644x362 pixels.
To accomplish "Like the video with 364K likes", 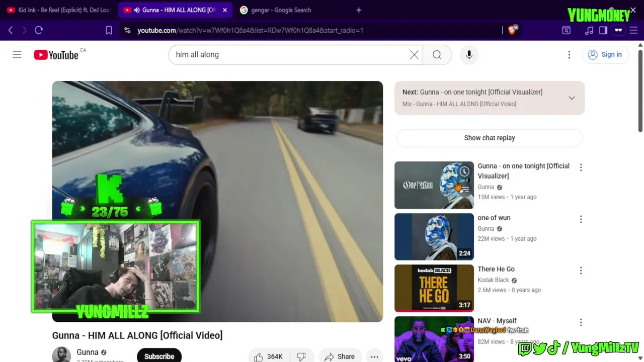I will coord(269,356).
